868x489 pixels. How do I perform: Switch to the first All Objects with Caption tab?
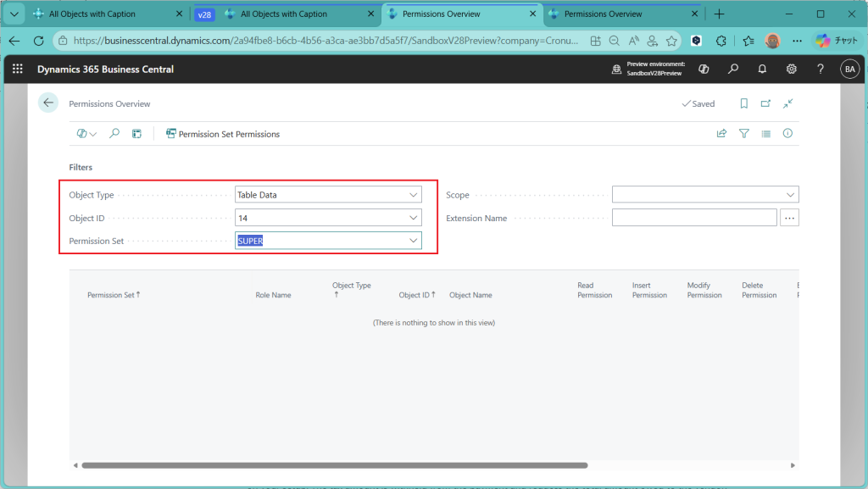tap(92, 14)
